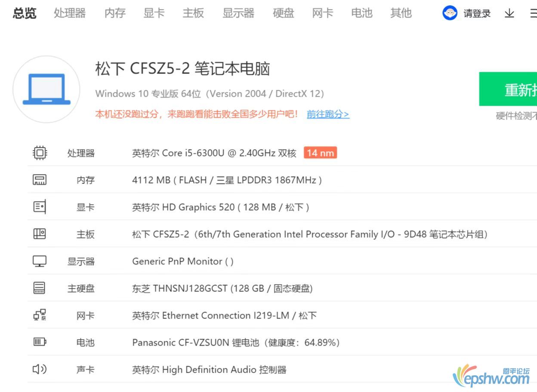Click the battery icon
This screenshot has width=537, height=392.
pos(40,342)
